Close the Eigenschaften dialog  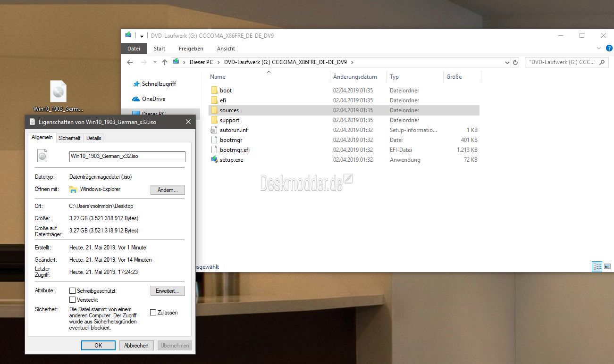click(x=188, y=122)
